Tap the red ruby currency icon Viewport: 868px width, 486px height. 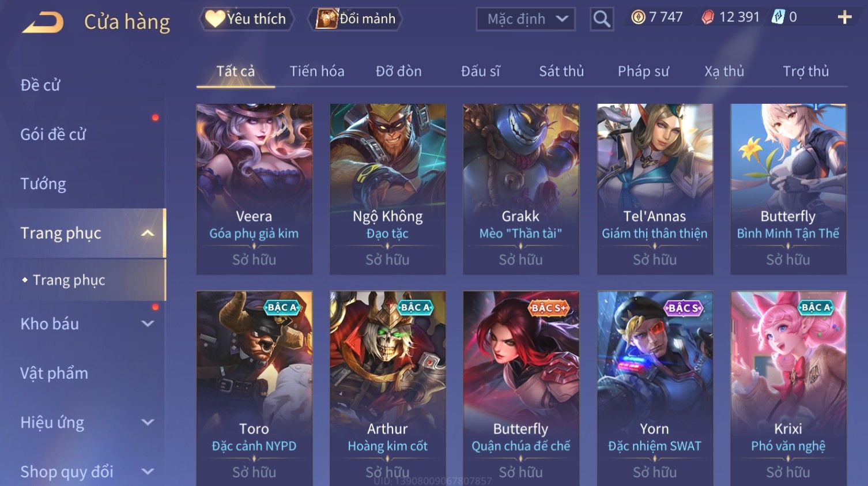[x=707, y=17]
